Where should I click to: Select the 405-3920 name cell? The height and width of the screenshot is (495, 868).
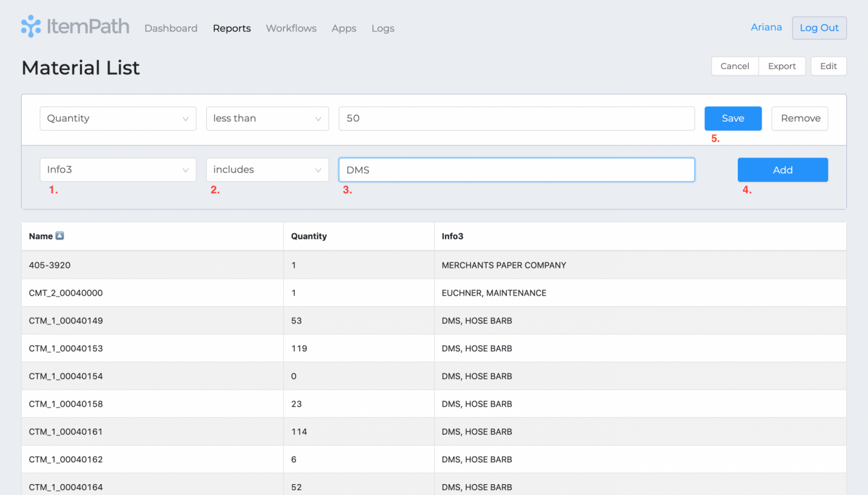pyautogui.click(x=152, y=265)
